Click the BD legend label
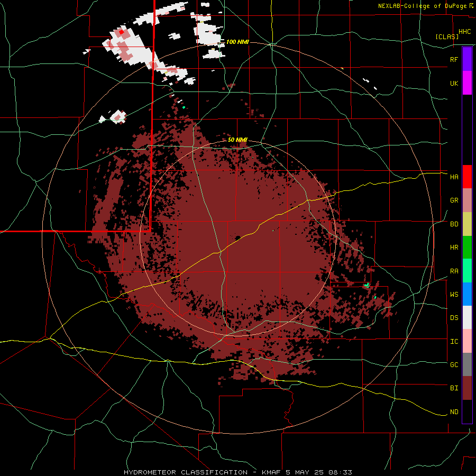The height and width of the screenshot is (476, 476). click(454, 224)
